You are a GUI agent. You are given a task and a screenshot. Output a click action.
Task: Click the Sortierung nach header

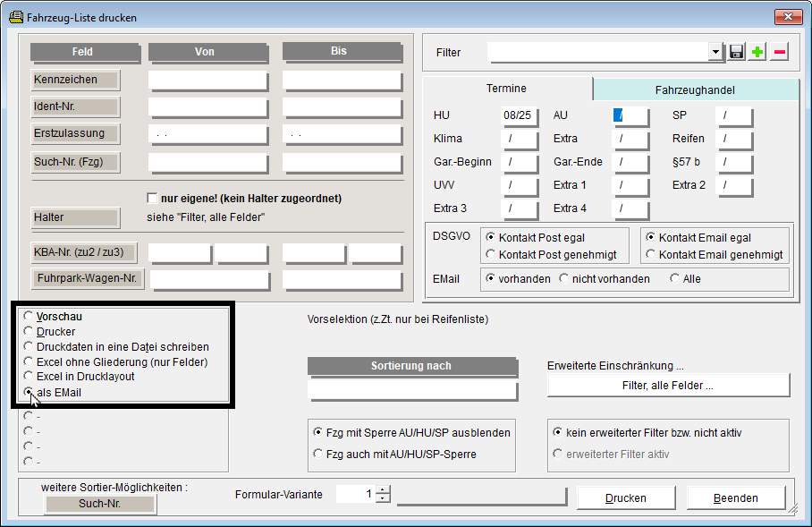pos(412,366)
